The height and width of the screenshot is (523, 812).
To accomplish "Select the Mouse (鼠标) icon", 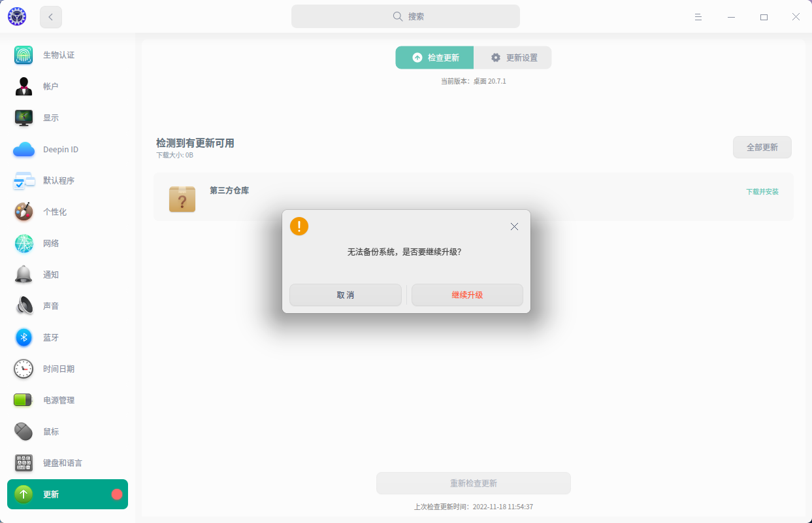I will 24,431.
